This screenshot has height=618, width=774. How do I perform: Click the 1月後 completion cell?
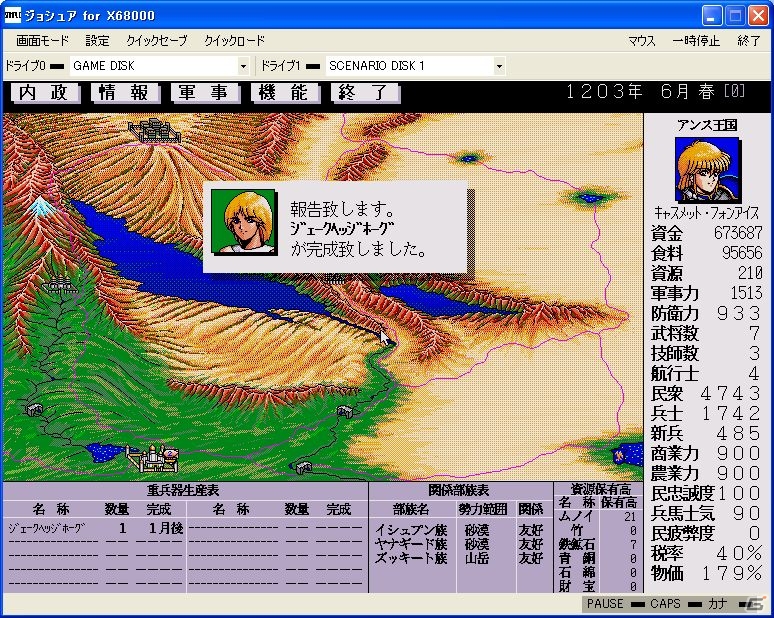coord(166,528)
